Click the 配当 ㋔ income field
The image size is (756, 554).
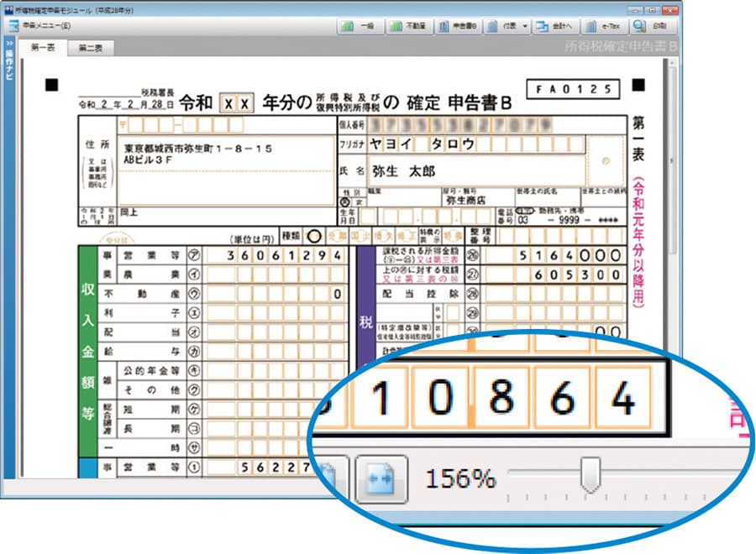click(276, 332)
